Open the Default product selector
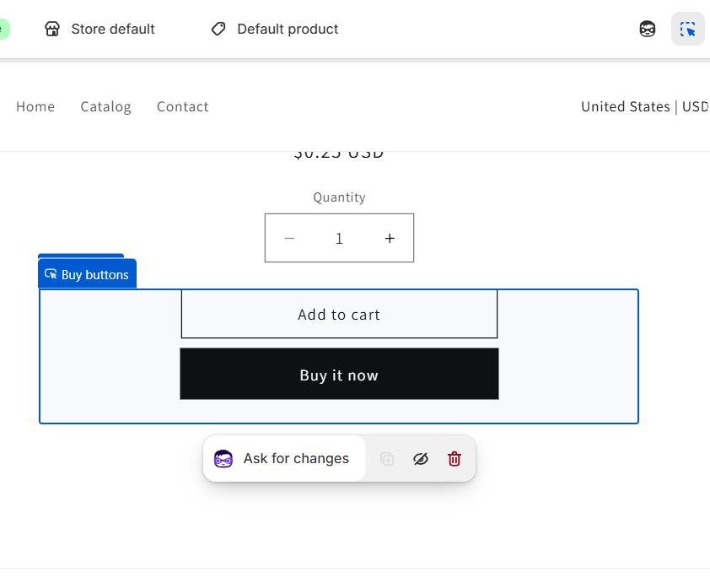The width and height of the screenshot is (710, 588). pyautogui.click(x=275, y=29)
